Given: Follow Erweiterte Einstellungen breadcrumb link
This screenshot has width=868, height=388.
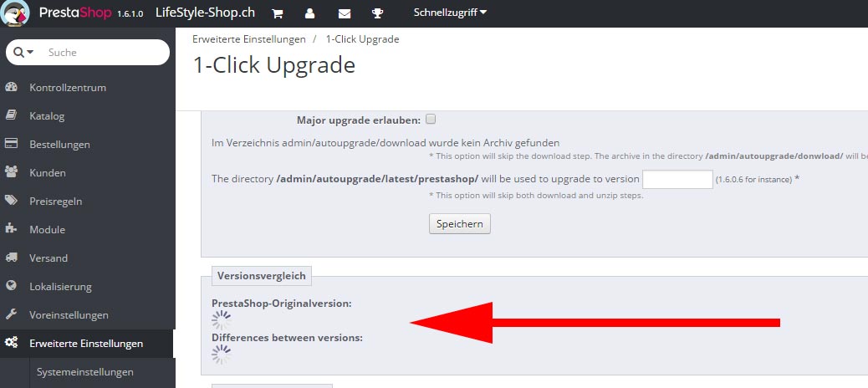Looking at the screenshot, I should (x=249, y=39).
